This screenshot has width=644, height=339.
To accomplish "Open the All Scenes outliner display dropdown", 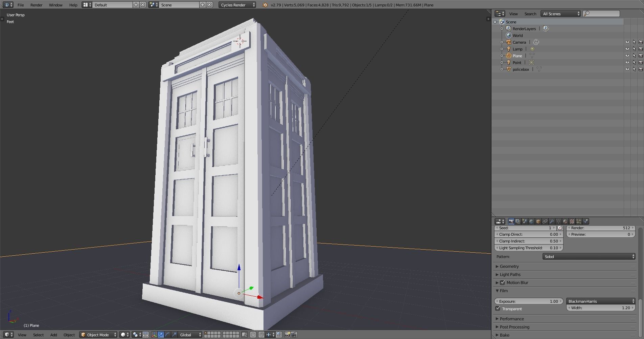I will 561,14.
